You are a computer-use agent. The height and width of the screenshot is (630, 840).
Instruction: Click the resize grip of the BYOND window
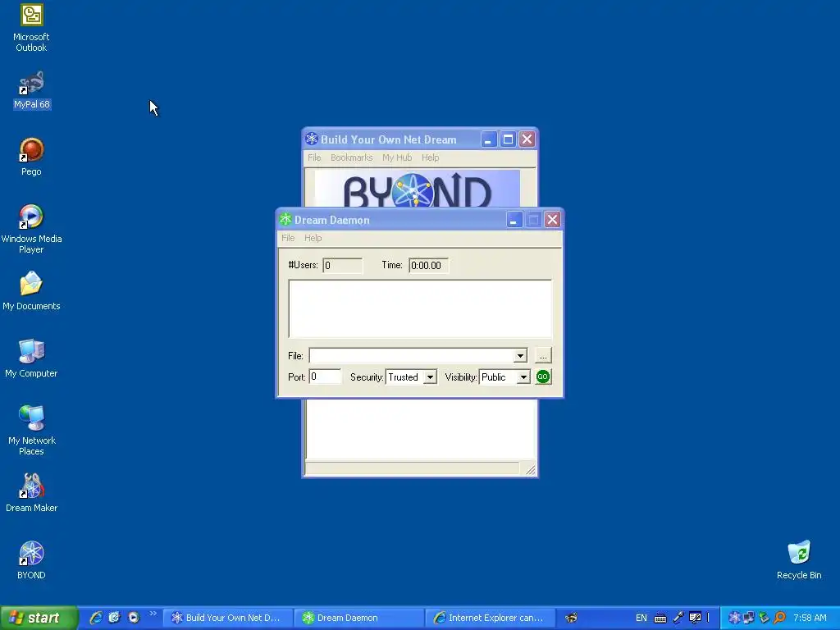click(x=530, y=469)
